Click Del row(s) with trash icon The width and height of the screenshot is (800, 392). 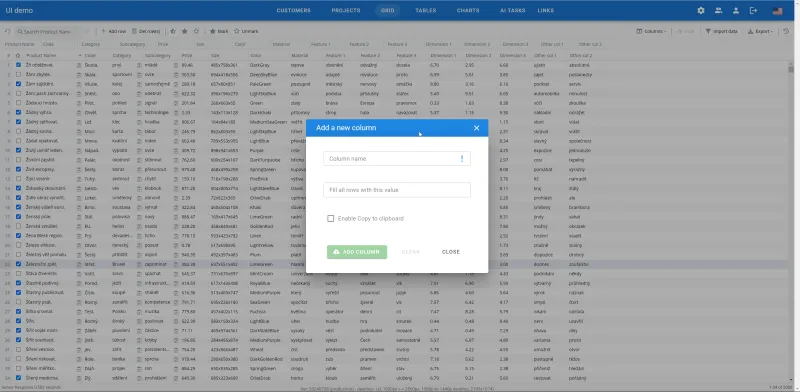point(146,31)
